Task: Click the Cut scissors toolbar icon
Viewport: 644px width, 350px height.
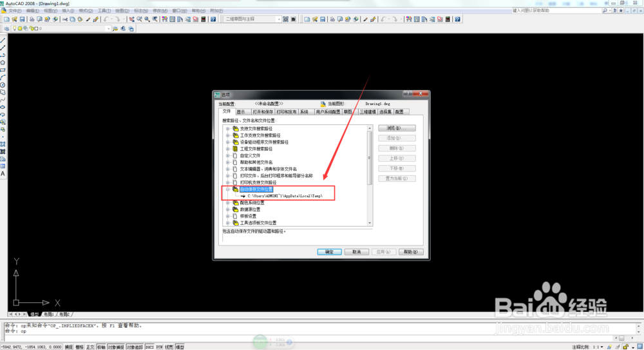Action: click(65, 19)
